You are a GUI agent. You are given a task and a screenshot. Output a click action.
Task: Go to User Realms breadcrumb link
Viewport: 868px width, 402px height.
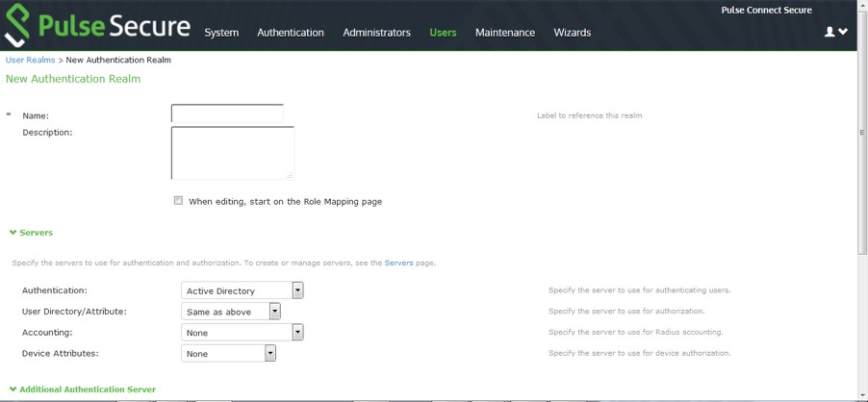pos(30,61)
